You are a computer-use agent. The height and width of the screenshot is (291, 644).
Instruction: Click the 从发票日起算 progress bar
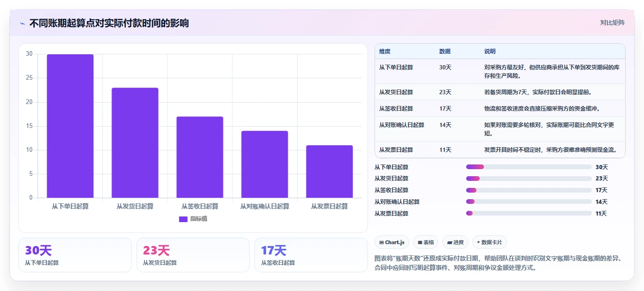[x=529, y=214]
